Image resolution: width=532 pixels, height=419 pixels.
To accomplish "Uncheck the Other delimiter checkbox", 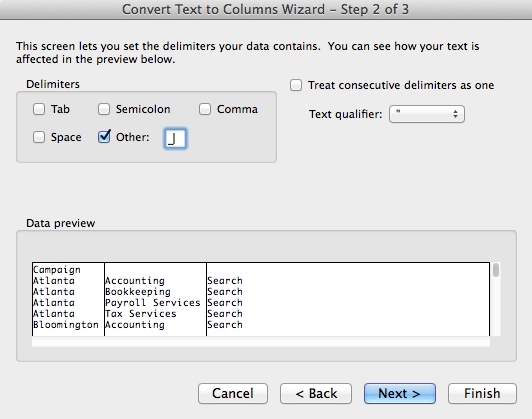I will [x=104, y=137].
